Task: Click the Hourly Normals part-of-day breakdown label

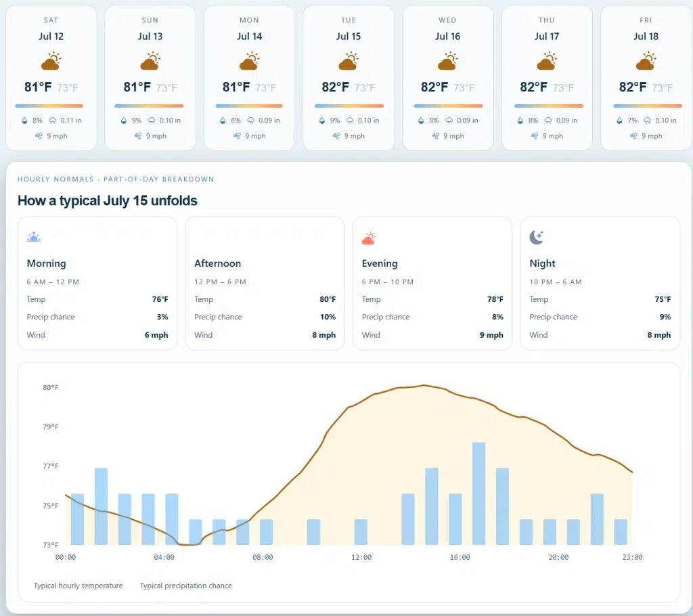Action: click(116, 179)
